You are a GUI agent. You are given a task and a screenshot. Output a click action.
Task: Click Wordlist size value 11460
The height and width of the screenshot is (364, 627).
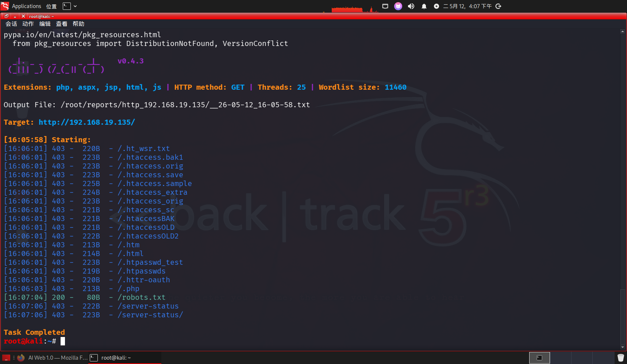(x=396, y=87)
